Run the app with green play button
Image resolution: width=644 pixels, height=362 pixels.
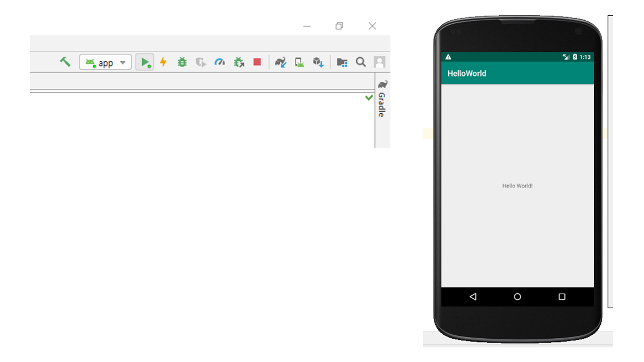(x=145, y=62)
